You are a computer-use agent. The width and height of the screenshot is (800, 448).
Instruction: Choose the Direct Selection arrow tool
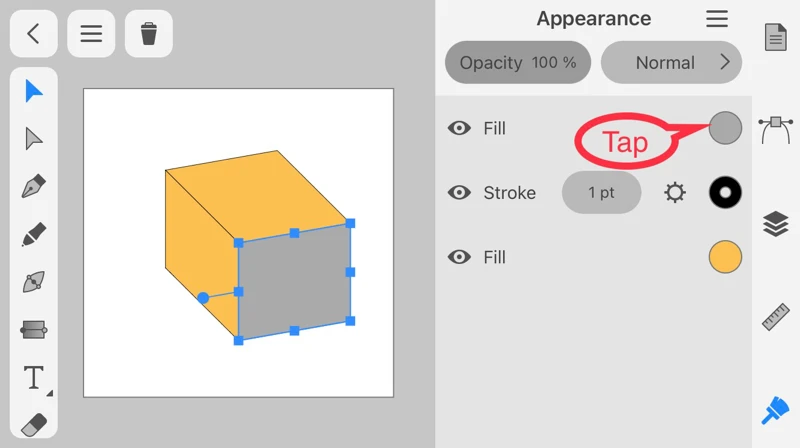[x=34, y=139]
